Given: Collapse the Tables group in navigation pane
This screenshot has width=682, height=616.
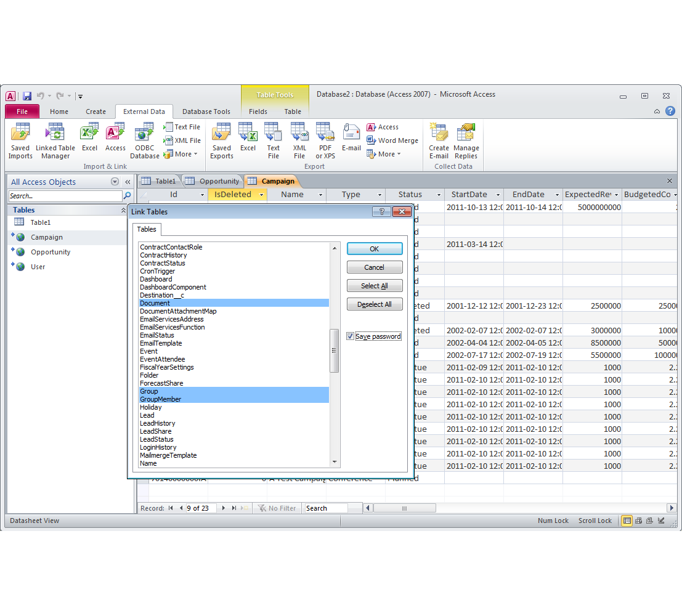Looking at the screenshot, I should (x=123, y=210).
